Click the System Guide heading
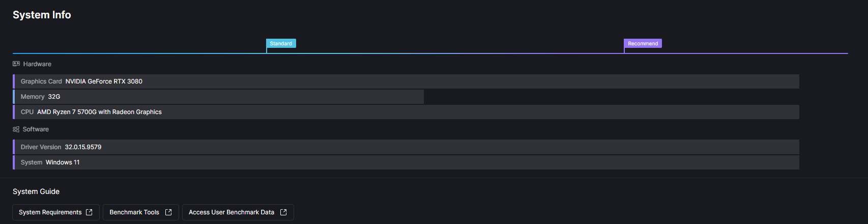The height and width of the screenshot is (224, 868). pyautogui.click(x=36, y=191)
